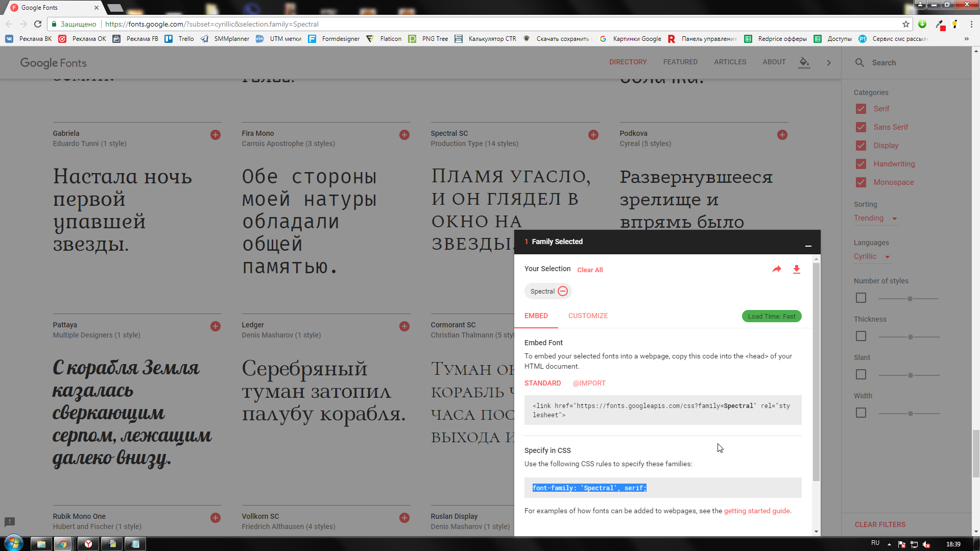Enable Width filter checkbox

[861, 413]
